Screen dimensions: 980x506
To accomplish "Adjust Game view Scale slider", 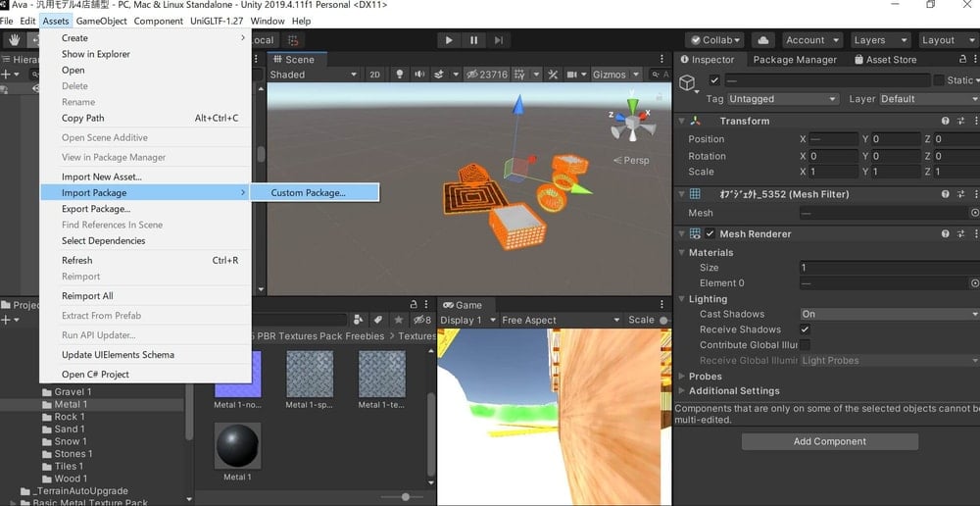I will (x=662, y=321).
